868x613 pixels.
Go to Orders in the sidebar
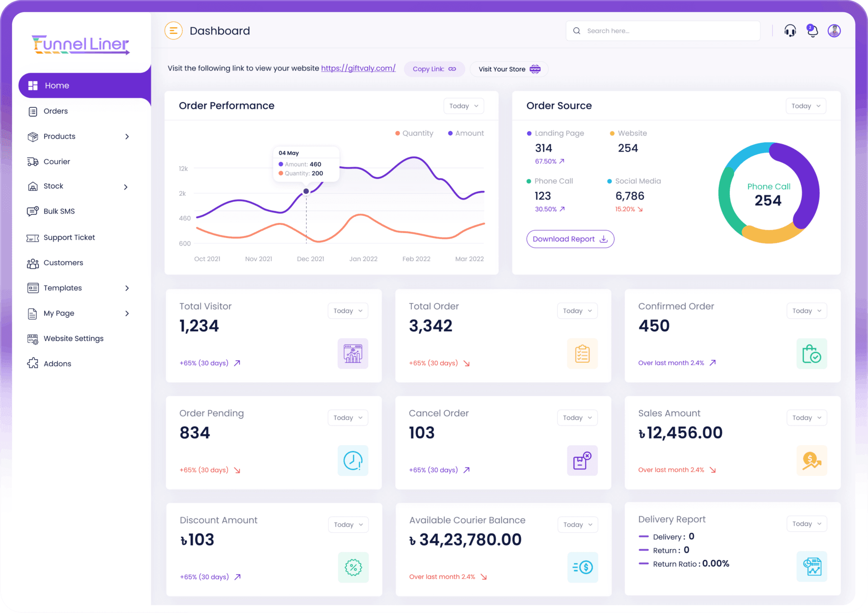tap(56, 111)
